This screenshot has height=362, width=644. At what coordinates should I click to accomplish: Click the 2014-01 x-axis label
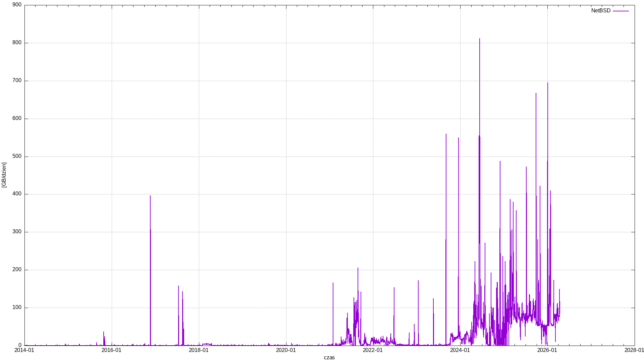tap(24, 350)
